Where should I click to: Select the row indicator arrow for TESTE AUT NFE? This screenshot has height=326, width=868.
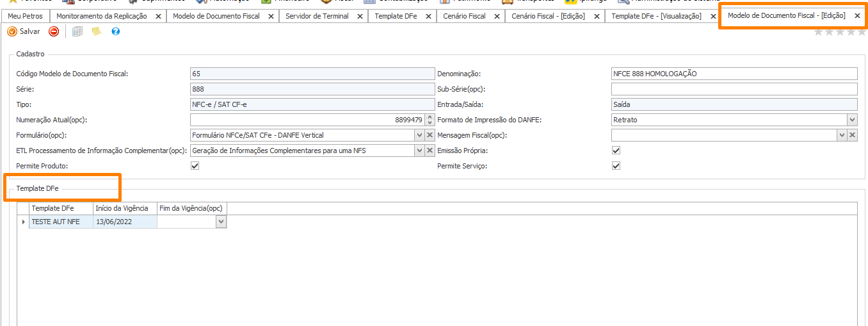(24, 222)
